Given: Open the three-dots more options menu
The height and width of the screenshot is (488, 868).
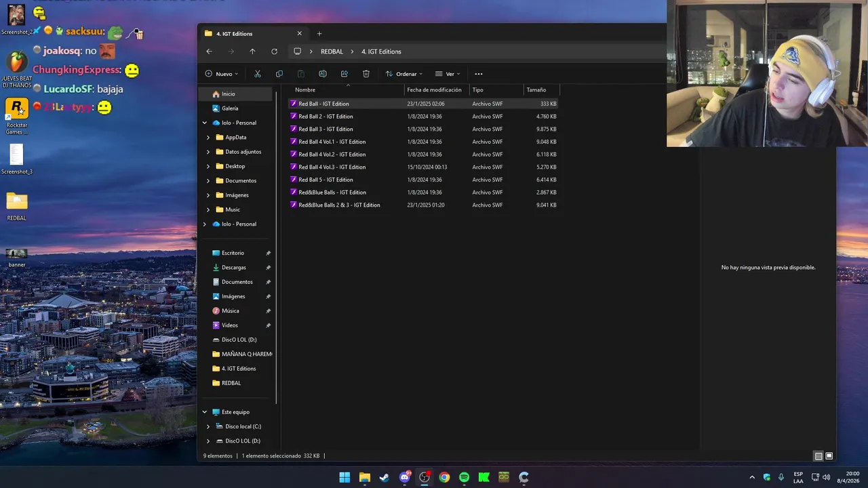Looking at the screenshot, I should pyautogui.click(x=478, y=74).
